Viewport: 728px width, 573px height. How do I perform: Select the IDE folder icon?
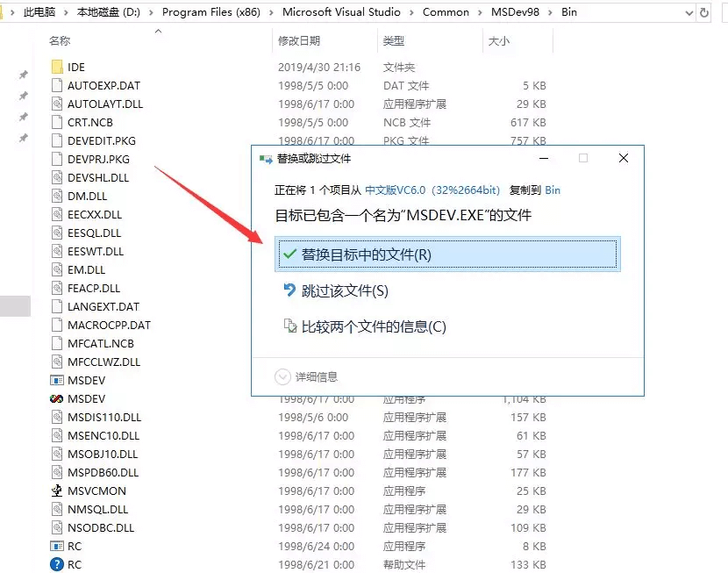click(x=57, y=67)
